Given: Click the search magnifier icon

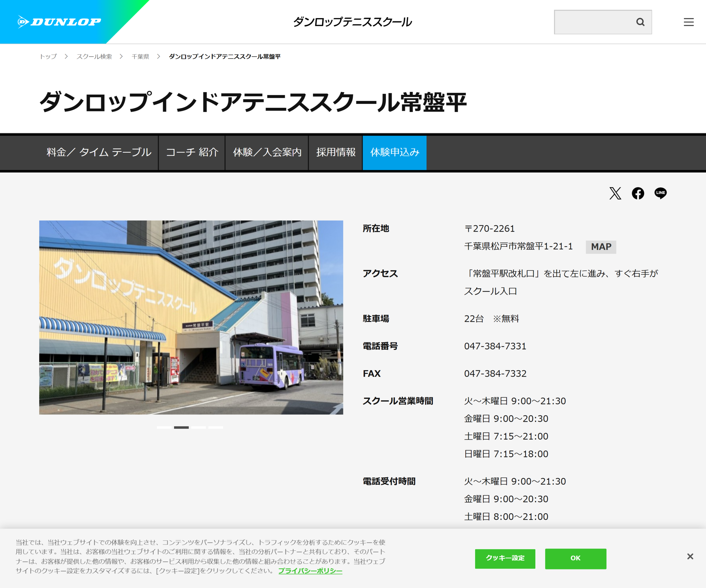Looking at the screenshot, I should [640, 22].
